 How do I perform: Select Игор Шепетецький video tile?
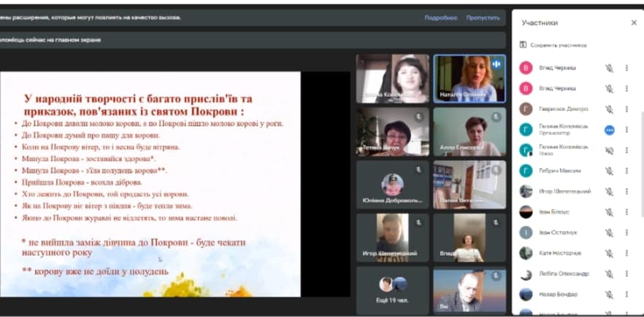click(392, 238)
